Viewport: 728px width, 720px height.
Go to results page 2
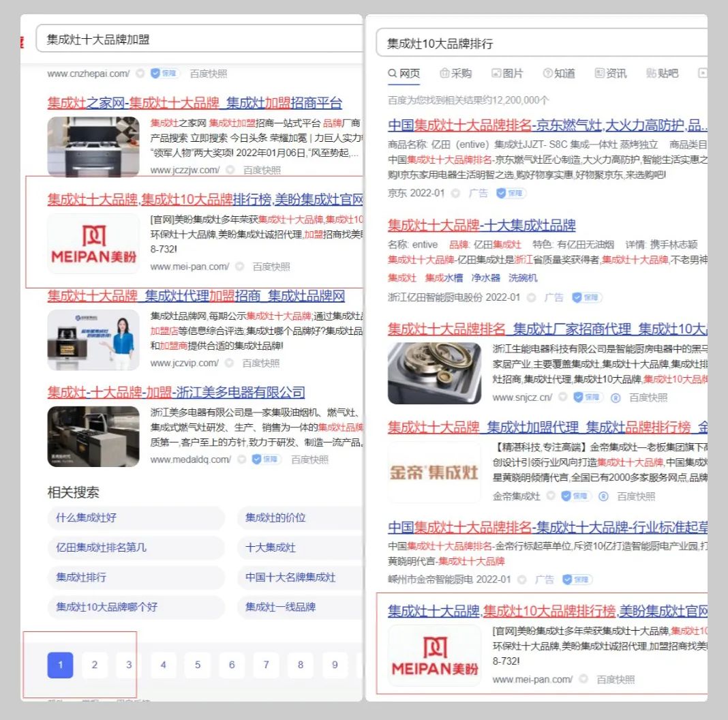[95, 665]
